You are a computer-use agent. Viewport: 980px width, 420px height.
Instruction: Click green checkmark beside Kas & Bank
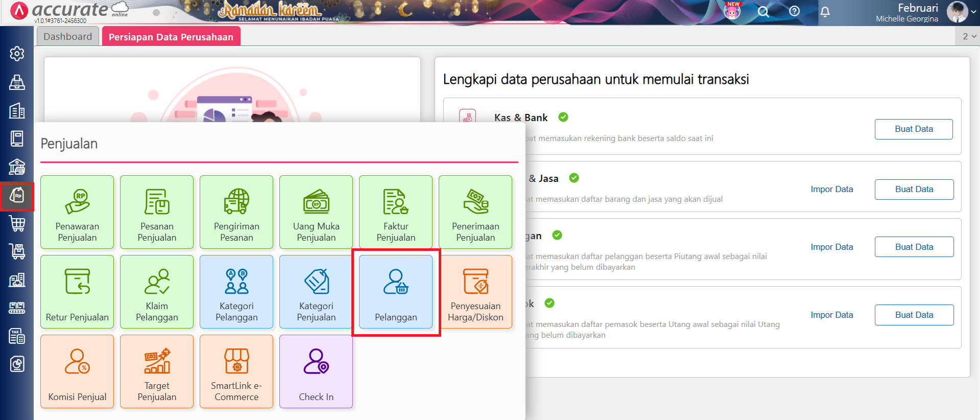563,118
